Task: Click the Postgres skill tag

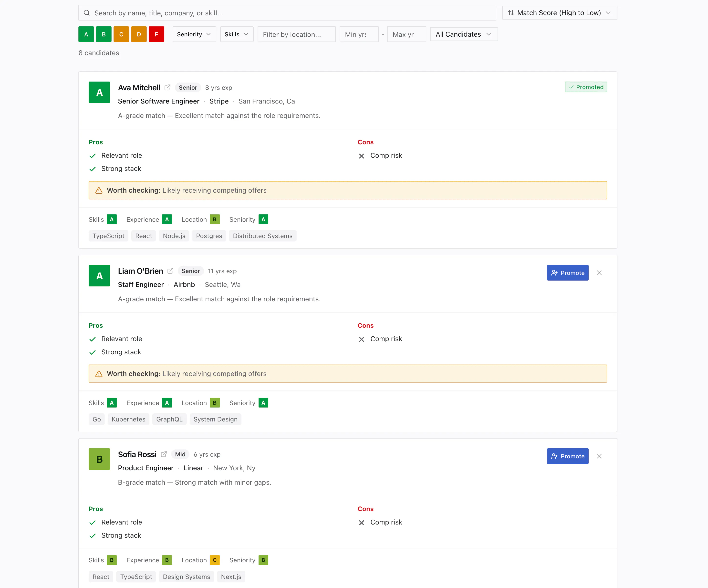Action: 209,236
